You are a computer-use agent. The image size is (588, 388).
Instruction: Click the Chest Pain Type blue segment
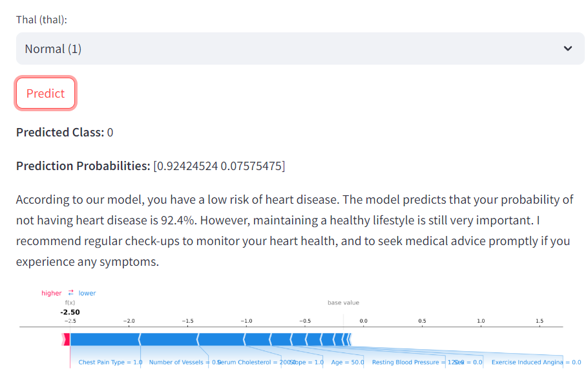coord(104,339)
